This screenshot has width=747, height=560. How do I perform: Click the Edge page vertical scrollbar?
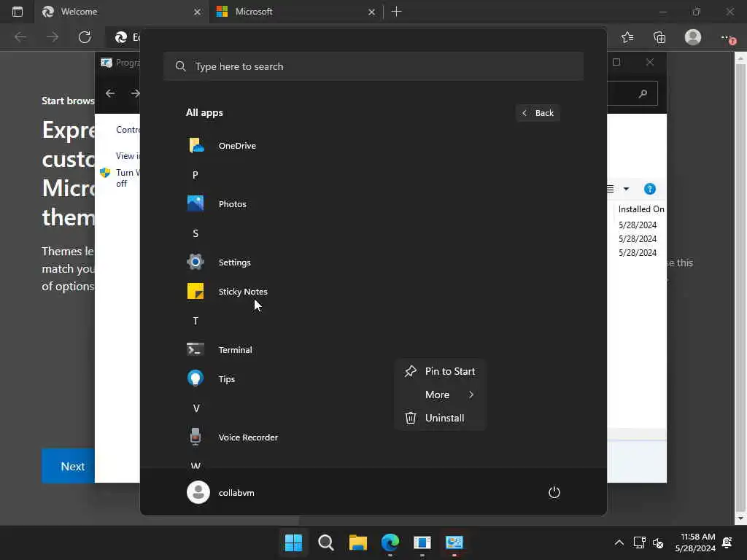[x=740, y=289]
